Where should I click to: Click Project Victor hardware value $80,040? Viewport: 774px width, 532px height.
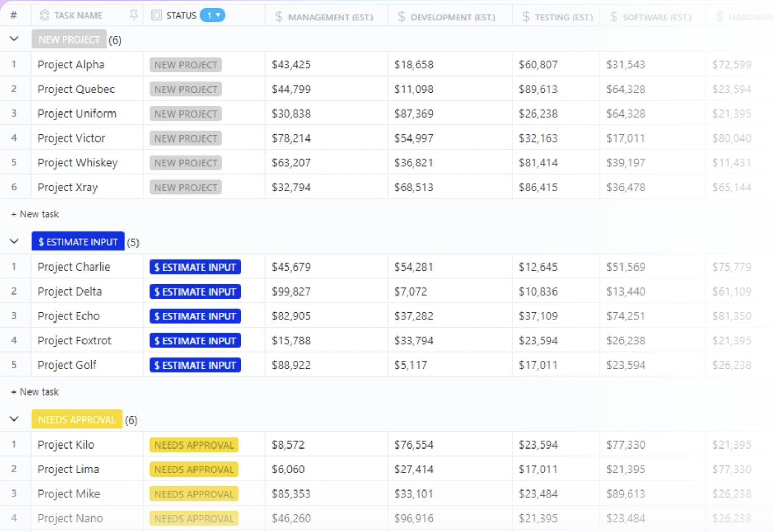(731, 138)
